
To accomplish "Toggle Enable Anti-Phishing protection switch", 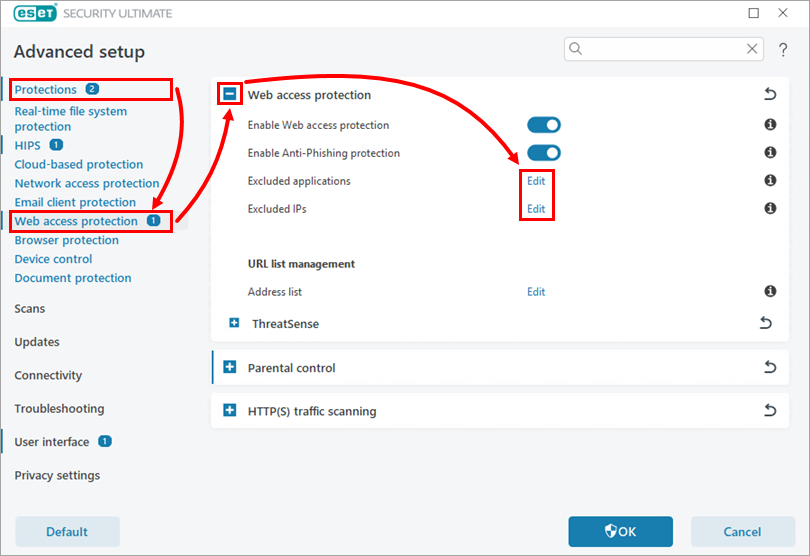I will 544,153.
